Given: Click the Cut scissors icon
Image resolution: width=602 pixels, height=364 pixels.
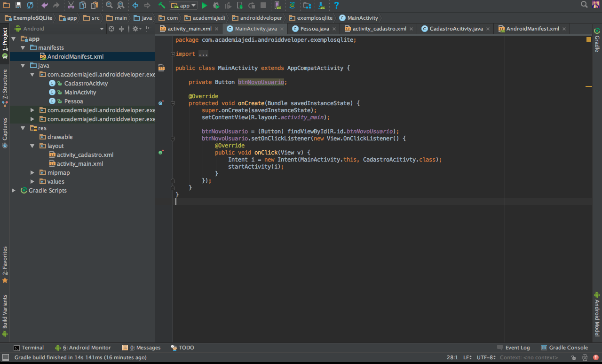Looking at the screenshot, I should click(x=71, y=6).
